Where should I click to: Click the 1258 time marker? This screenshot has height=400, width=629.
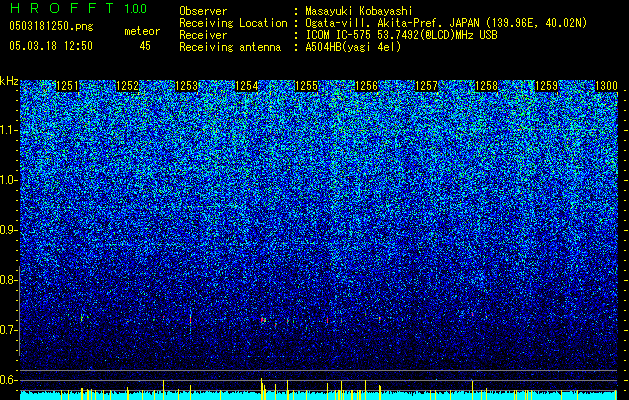[x=486, y=86]
